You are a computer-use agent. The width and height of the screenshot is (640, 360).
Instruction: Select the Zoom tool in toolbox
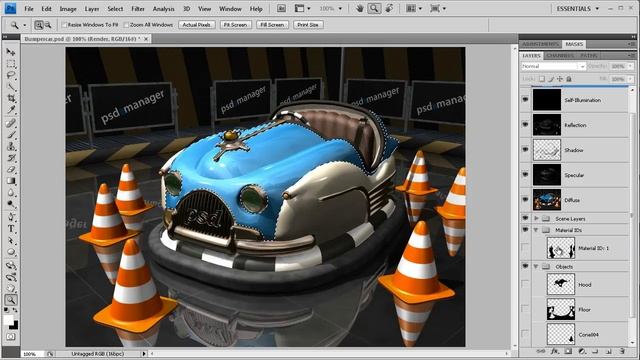[11, 300]
